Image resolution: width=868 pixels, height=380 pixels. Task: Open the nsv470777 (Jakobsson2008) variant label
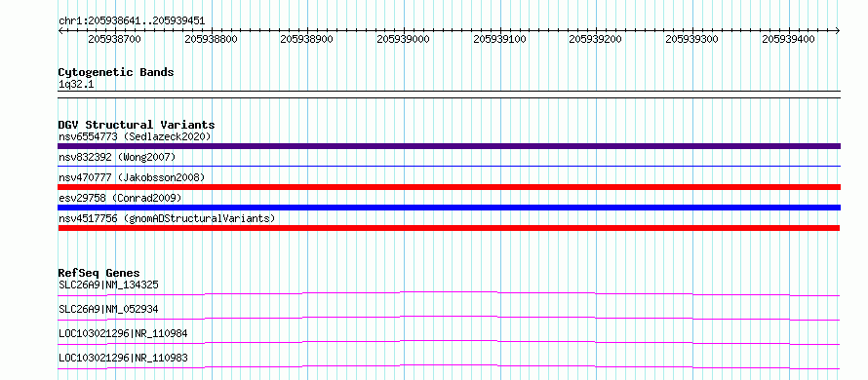[x=132, y=177]
